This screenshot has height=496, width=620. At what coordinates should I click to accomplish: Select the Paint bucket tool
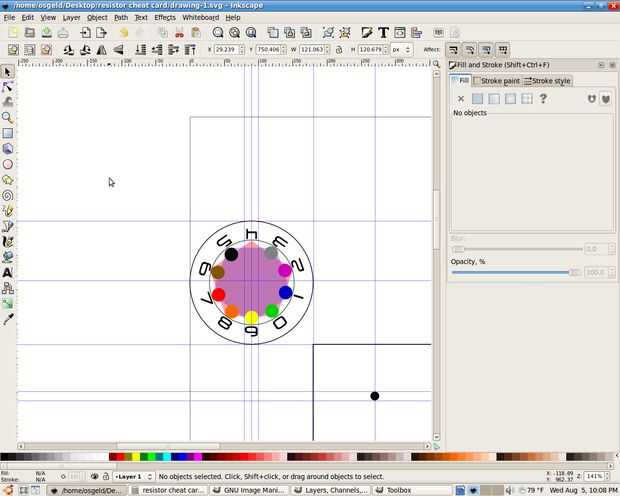[8, 257]
